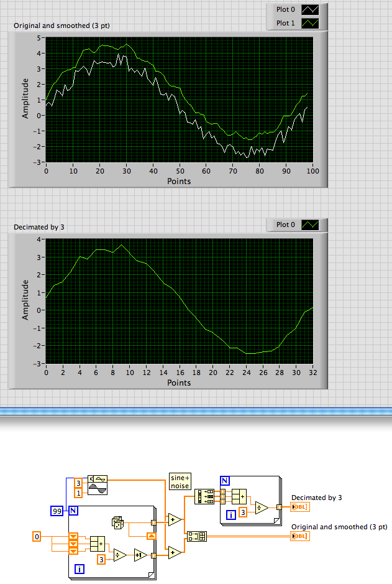Click the Sine Pattern function icon
Image resolution: width=392 pixels, height=584 pixels.
click(98, 484)
